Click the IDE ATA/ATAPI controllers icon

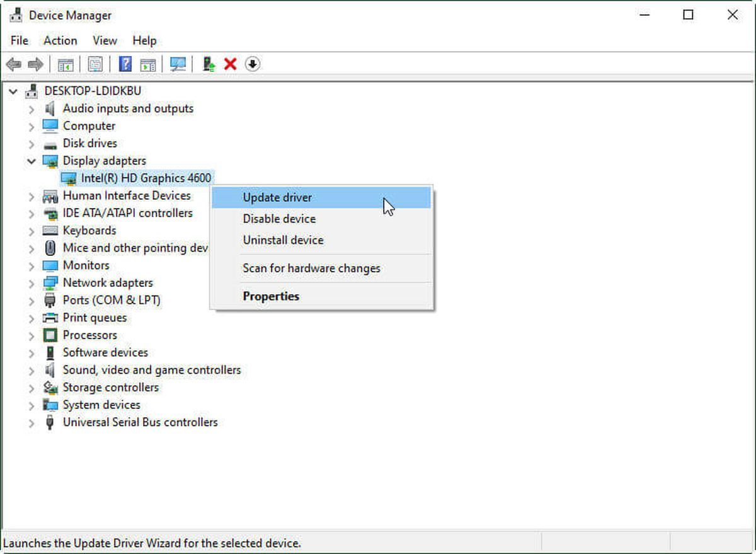pos(50,213)
